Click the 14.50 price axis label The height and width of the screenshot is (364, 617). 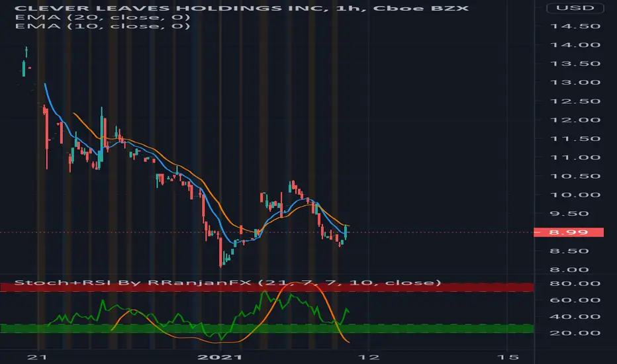click(x=575, y=26)
